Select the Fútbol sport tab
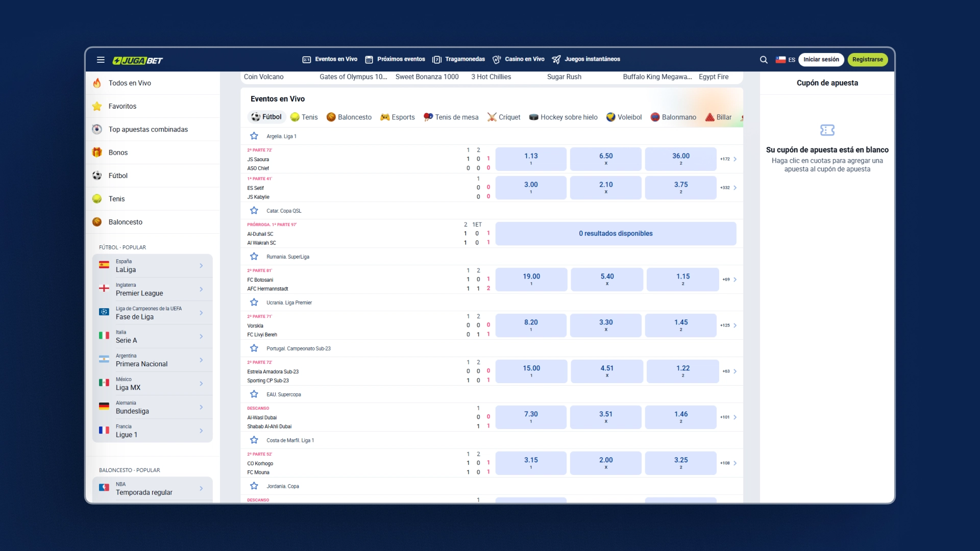This screenshot has height=551, width=980. coord(266,117)
